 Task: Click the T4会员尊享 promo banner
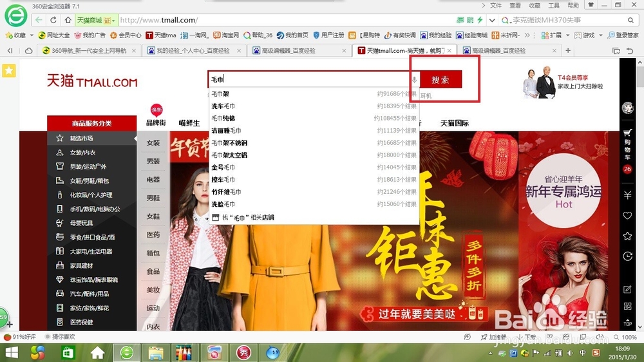point(563,81)
